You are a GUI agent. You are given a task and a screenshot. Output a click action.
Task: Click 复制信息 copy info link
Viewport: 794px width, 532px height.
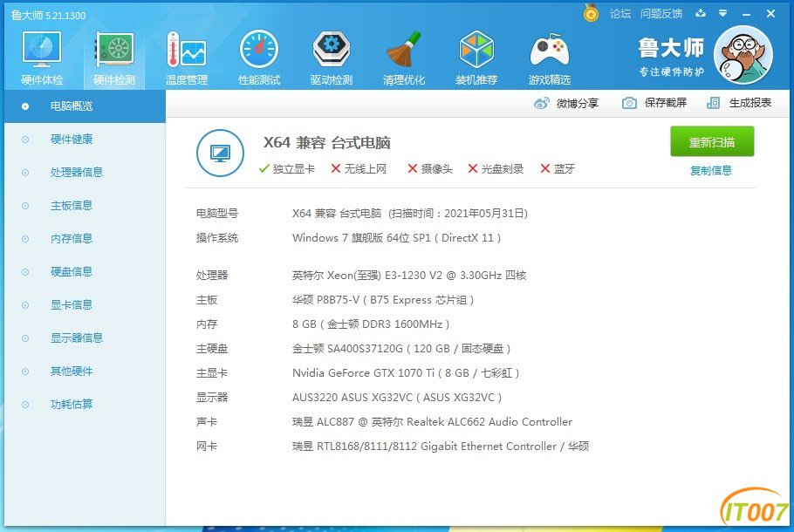(711, 171)
